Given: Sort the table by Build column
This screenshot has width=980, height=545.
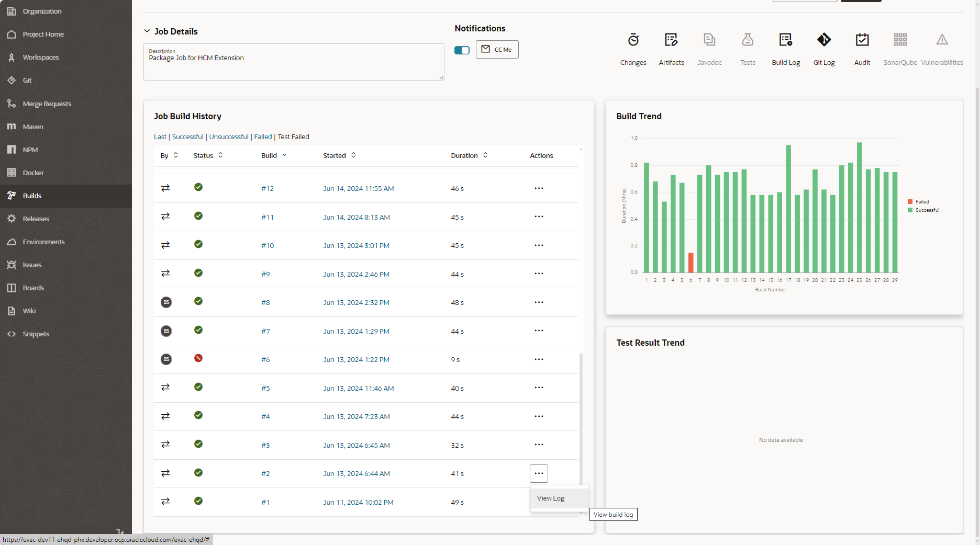Looking at the screenshot, I should (x=284, y=155).
